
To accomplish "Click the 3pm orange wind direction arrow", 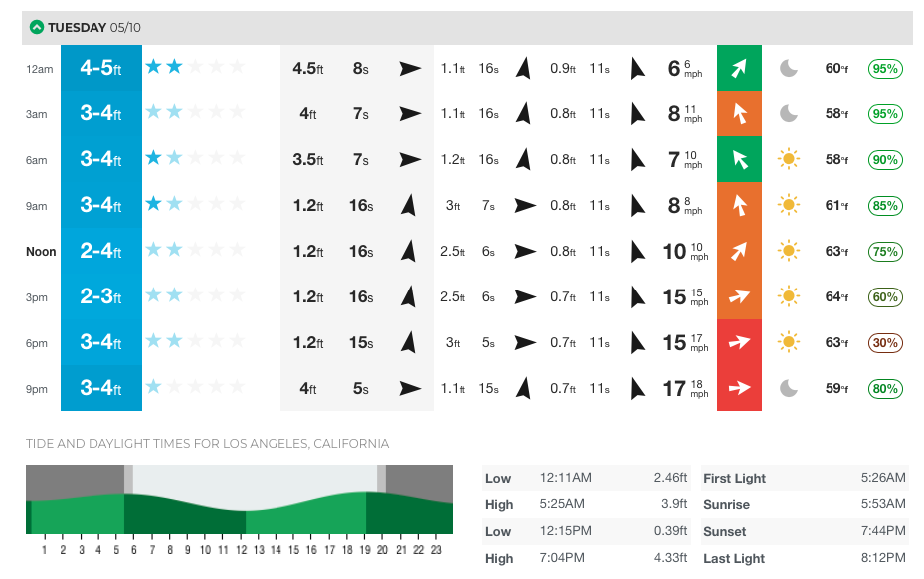I will click(x=738, y=296).
